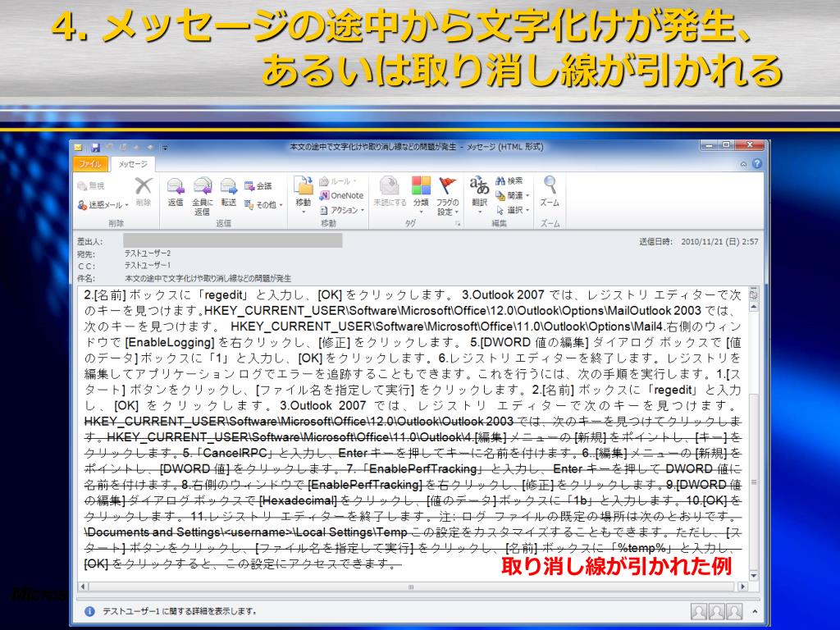Open the ファイル tab

(90, 163)
